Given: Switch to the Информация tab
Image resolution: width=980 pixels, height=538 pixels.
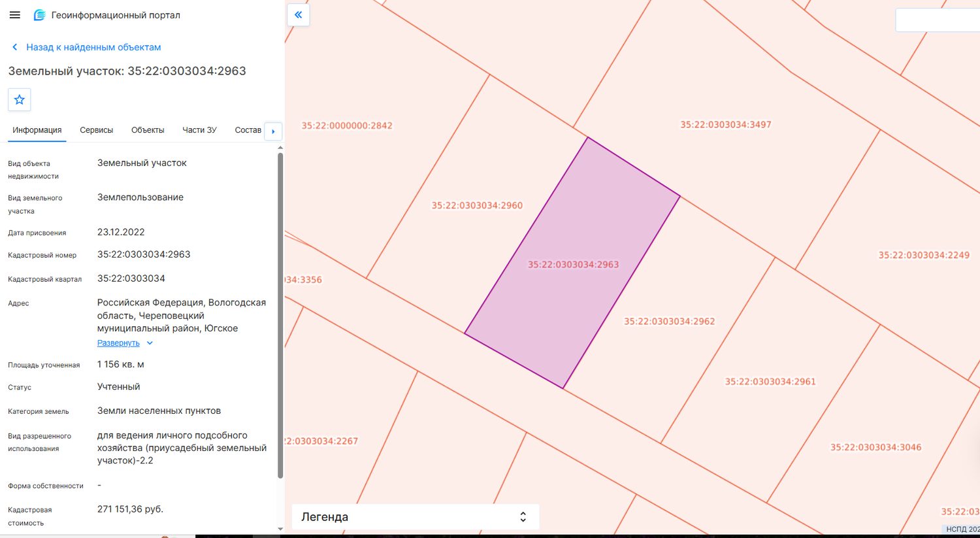Looking at the screenshot, I should [37, 130].
